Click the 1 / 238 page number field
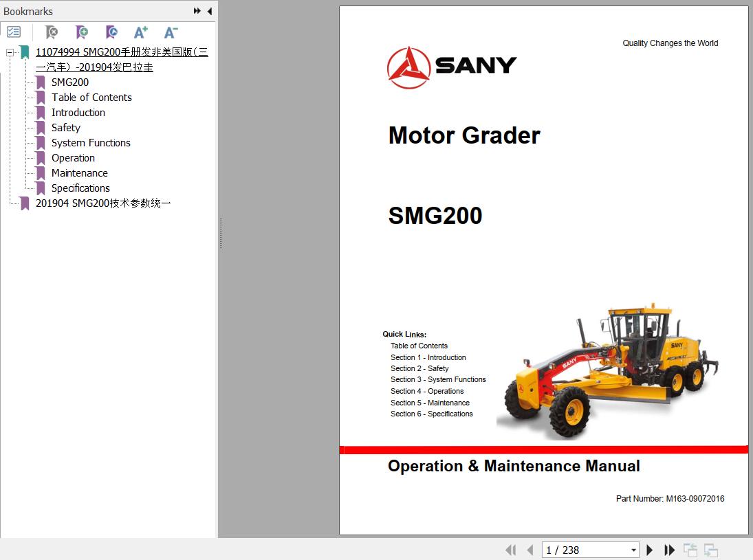Viewport: 753px width, 560px height. tap(583, 550)
